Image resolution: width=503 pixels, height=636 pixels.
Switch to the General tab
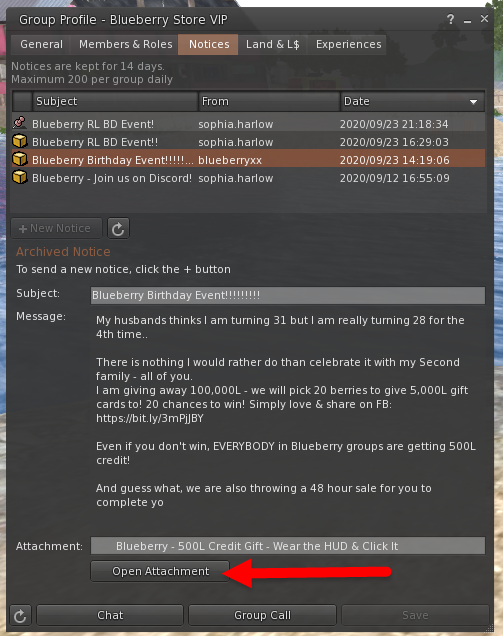pyautogui.click(x=41, y=44)
